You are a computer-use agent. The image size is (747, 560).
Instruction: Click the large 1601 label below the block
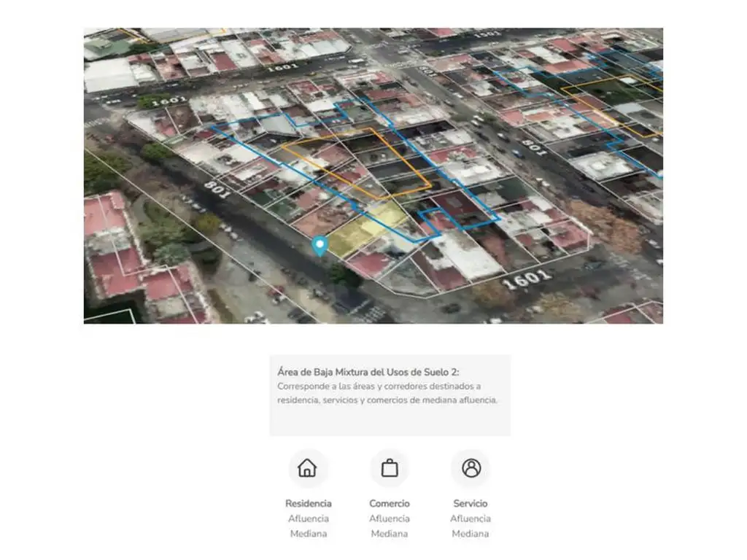coord(526,278)
